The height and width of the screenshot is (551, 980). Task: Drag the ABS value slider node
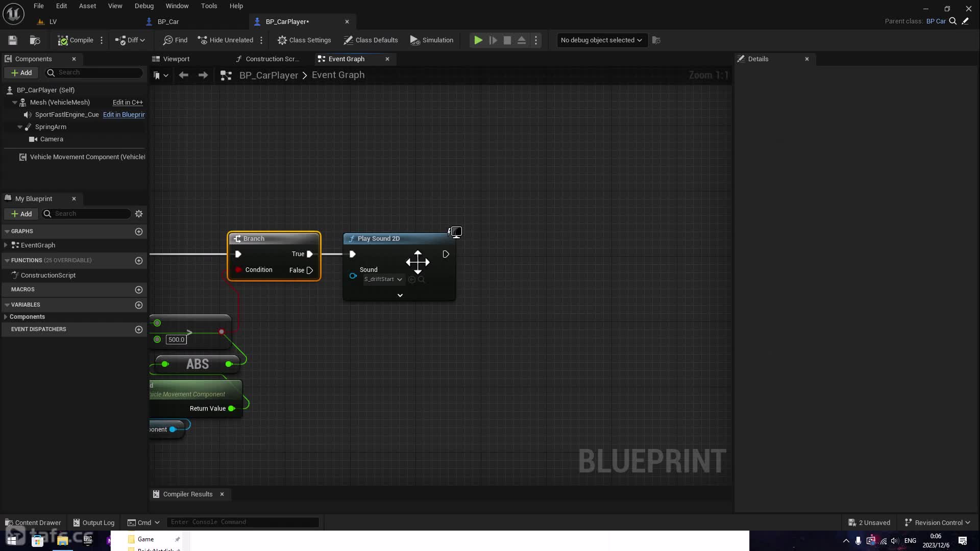[198, 363]
